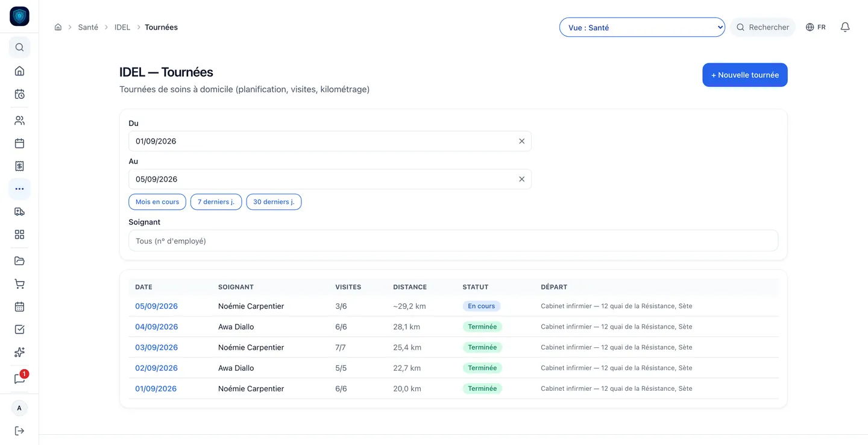Open the users sidebar icon
The image size is (868, 445).
tap(19, 121)
